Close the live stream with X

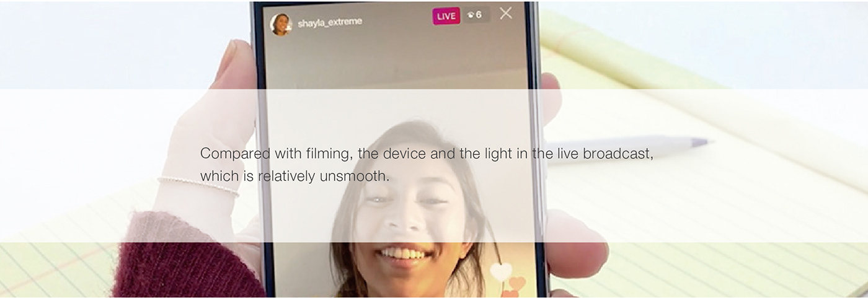(x=506, y=13)
